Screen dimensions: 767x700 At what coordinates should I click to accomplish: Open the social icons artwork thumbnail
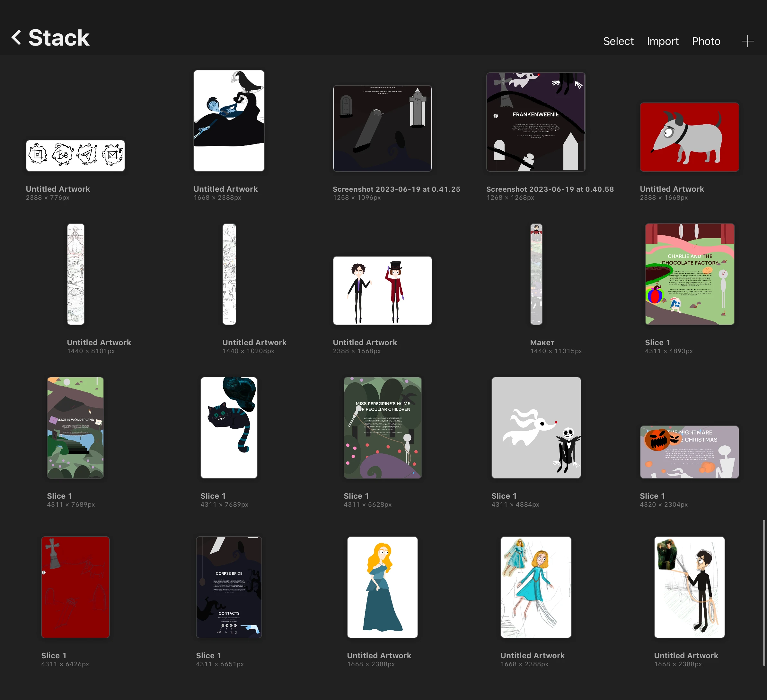tap(75, 156)
